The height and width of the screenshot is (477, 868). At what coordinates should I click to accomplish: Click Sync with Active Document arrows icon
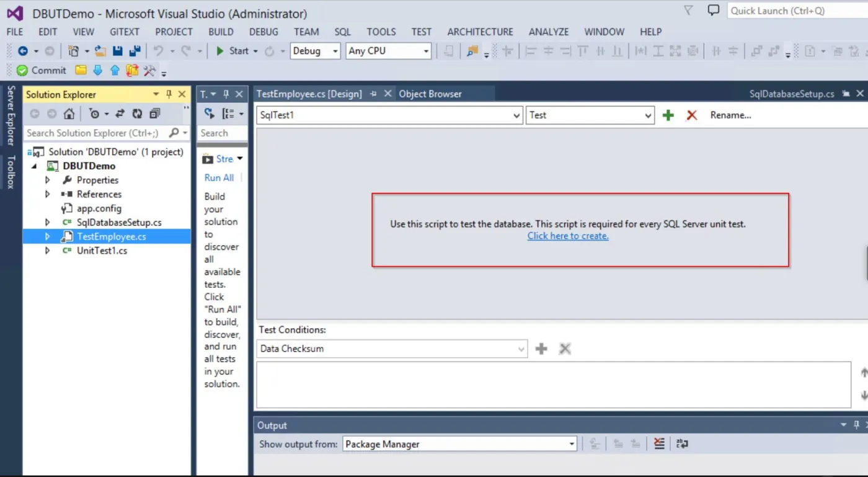[120, 114]
